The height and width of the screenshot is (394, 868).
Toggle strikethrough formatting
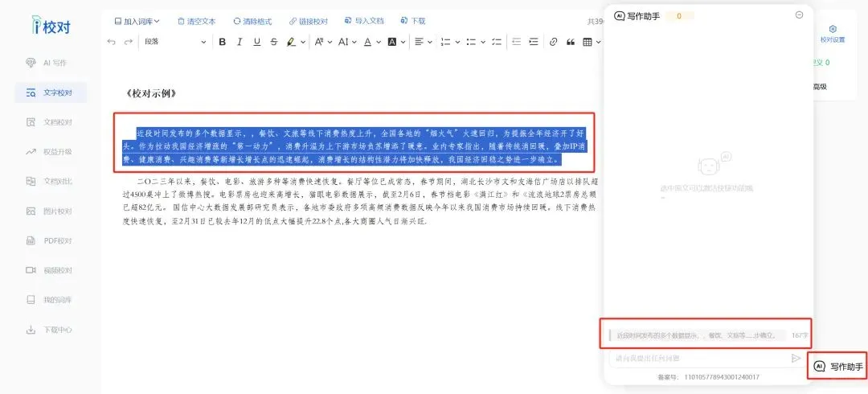(x=274, y=42)
